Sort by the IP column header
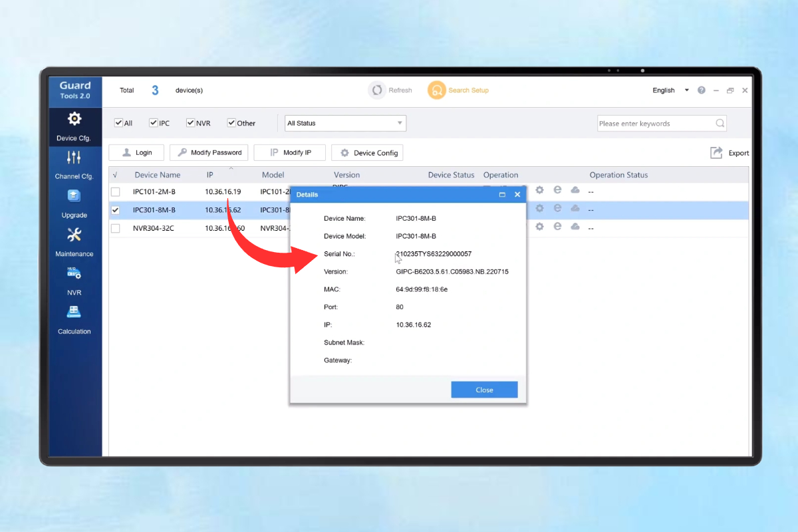Image resolution: width=798 pixels, height=532 pixels. coord(209,175)
